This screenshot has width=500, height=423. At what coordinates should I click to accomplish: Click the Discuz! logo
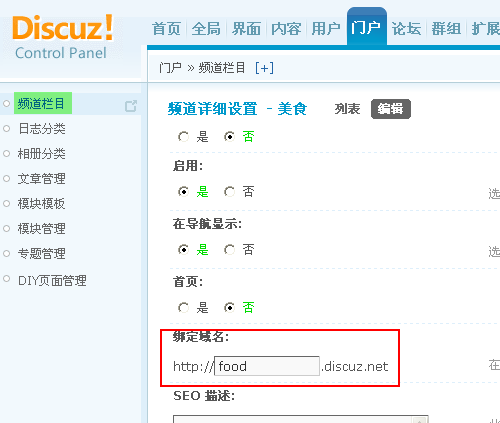point(62,28)
